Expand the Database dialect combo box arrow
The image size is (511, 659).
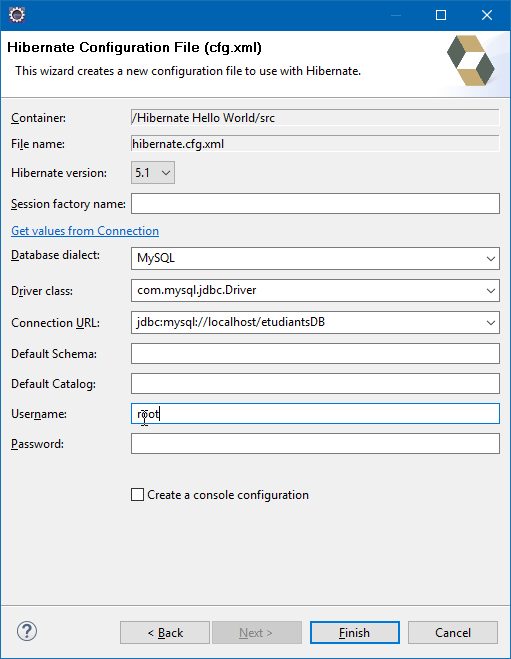tap(490, 258)
